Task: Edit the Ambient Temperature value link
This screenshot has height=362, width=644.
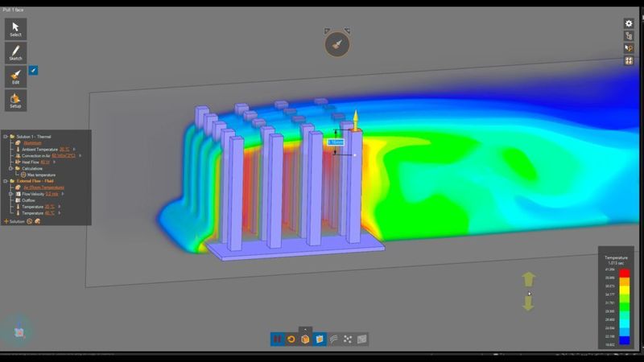Action: point(64,150)
